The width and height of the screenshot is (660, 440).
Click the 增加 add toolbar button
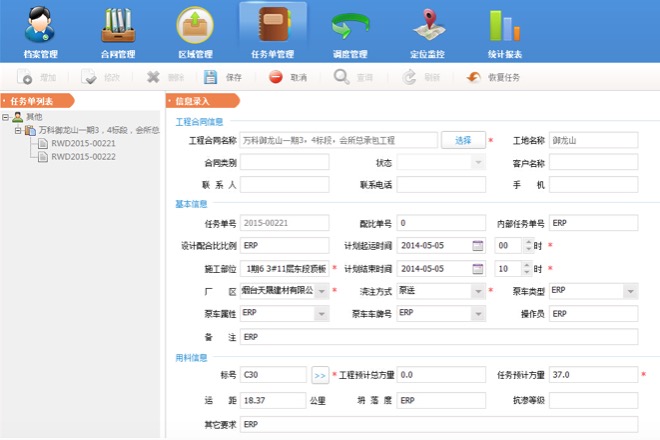(x=37, y=77)
